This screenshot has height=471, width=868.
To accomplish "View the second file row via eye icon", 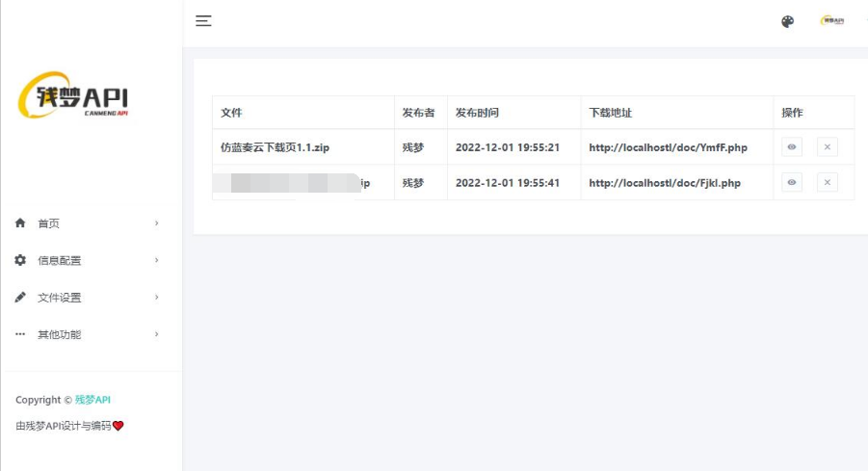I will coord(792,182).
